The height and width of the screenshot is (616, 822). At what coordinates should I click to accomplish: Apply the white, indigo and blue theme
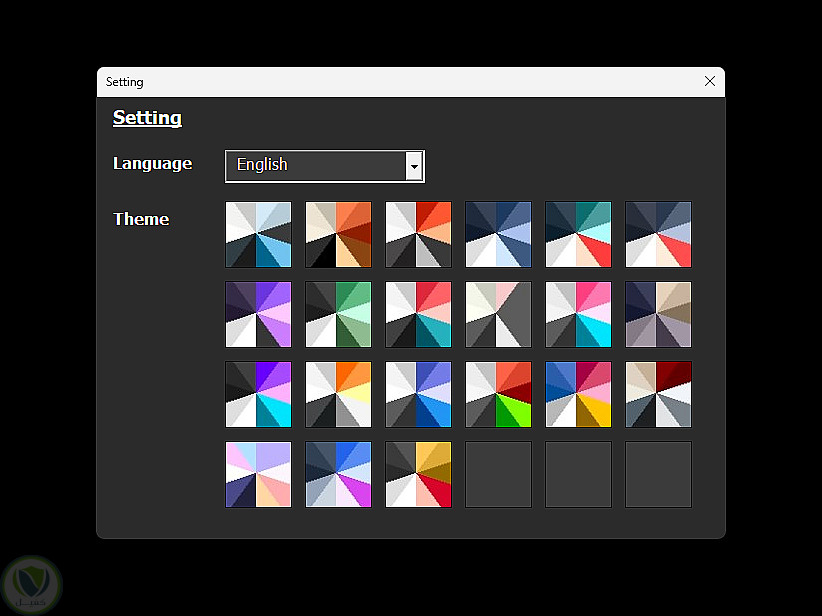pyautogui.click(x=418, y=394)
